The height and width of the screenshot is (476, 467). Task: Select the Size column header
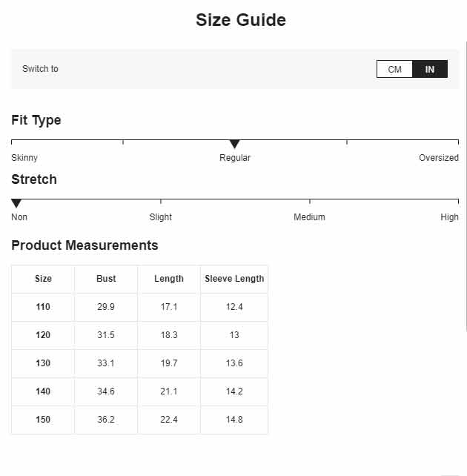pyautogui.click(x=43, y=279)
